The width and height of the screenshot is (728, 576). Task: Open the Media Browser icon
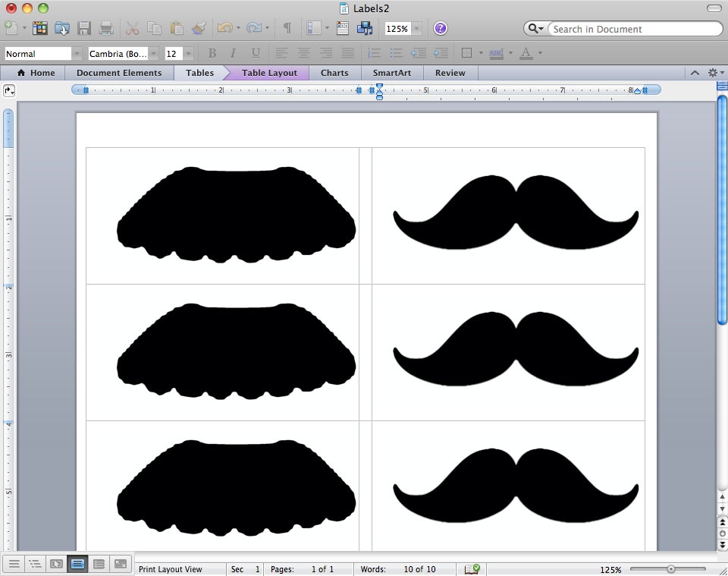point(364,28)
